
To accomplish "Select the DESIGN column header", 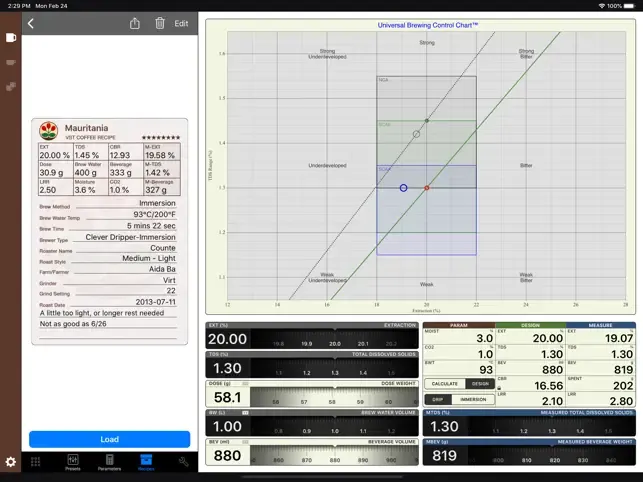I will (530, 325).
